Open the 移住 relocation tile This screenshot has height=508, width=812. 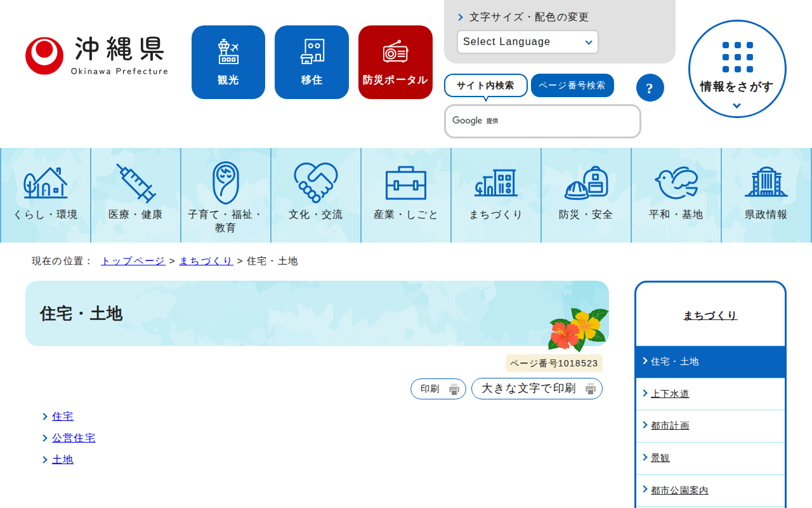[x=311, y=62]
